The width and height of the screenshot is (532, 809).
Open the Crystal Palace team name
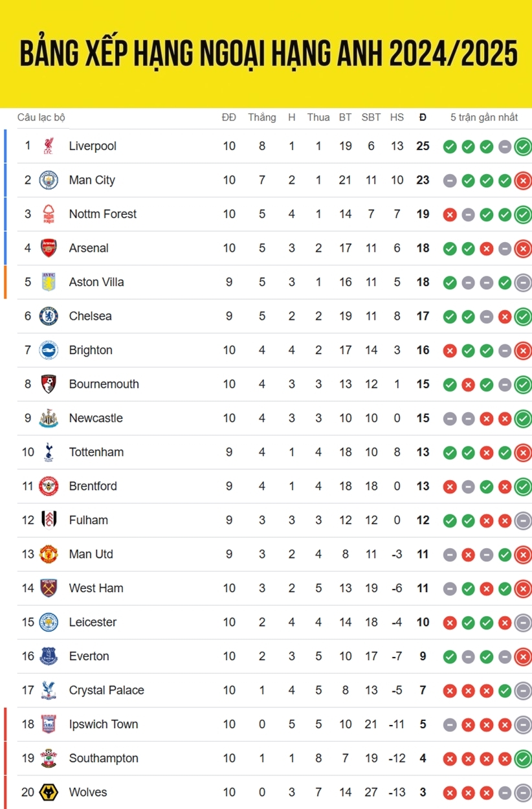[106, 690]
